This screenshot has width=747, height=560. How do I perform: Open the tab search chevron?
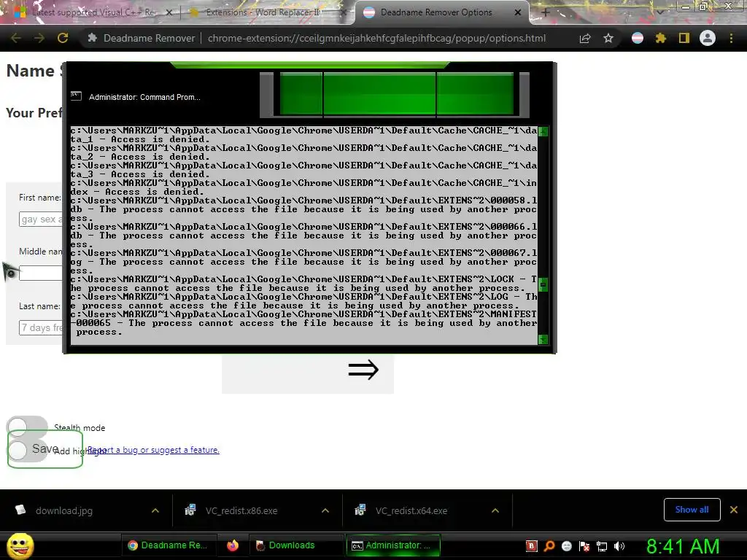tap(660, 12)
